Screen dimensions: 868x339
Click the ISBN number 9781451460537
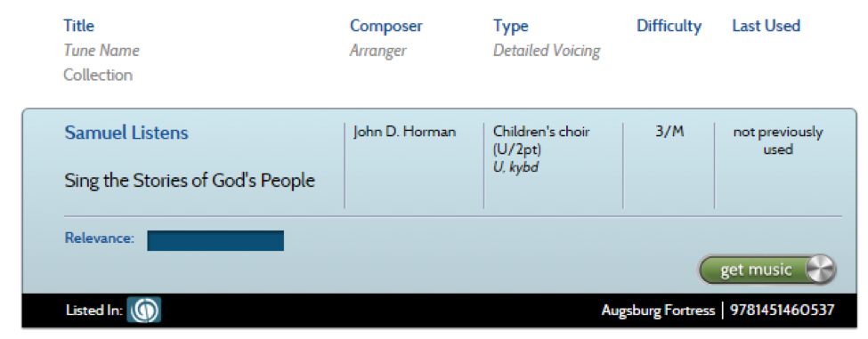click(x=783, y=311)
